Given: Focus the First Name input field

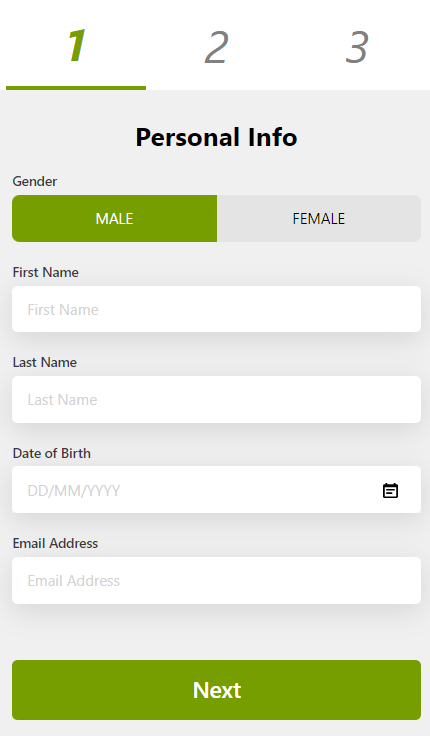Looking at the screenshot, I should [x=216, y=309].
